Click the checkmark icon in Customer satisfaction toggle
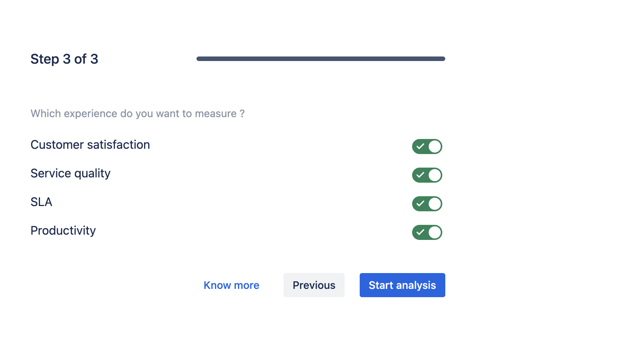Viewport: 644px width, 345px height. [x=420, y=147]
